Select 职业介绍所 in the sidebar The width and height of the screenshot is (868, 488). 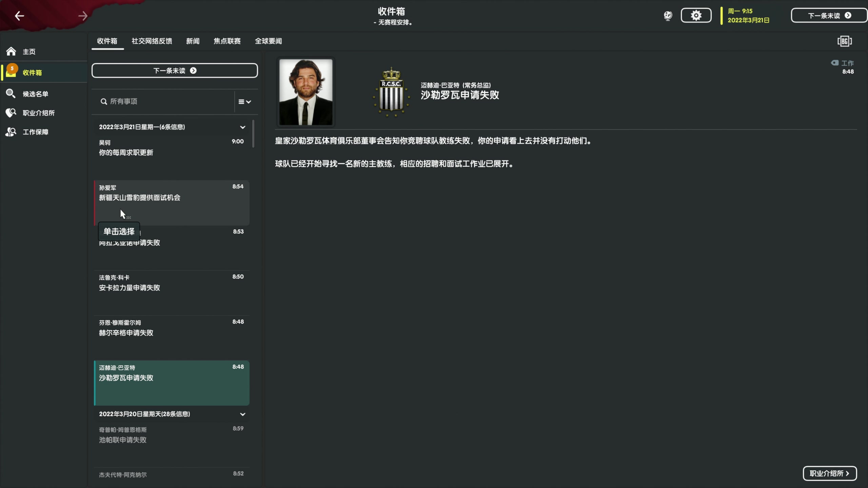tap(43, 113)
